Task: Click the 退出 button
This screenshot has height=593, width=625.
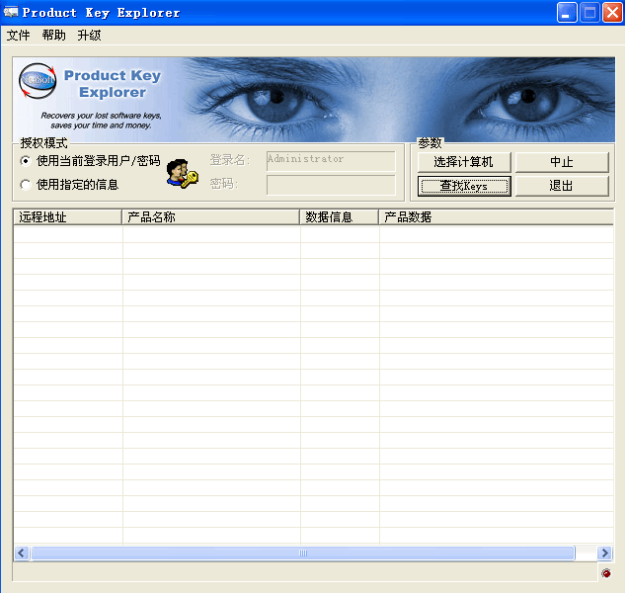Action: [x=561, y=186]
